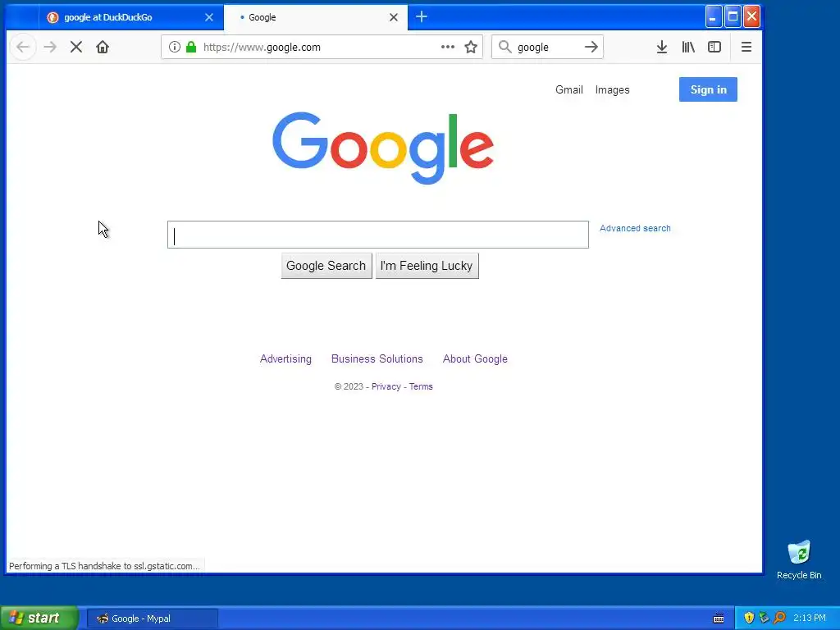Viewport: 840px width, 630px height.
Task: Open page actions three-dot menu
Action: pyautogui.click(x=448, y=47)
